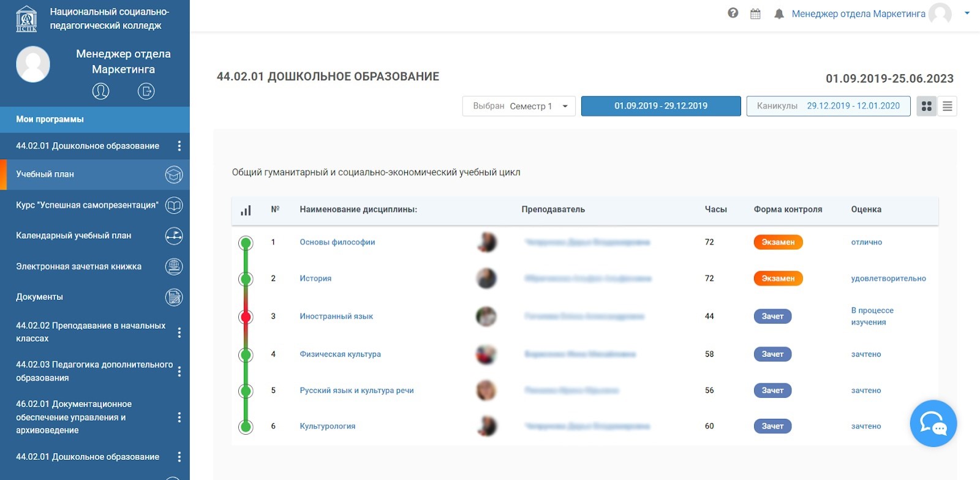Click the red status marker for Иностранный язык
Screen dimensions: 980x480
[246, 317]
